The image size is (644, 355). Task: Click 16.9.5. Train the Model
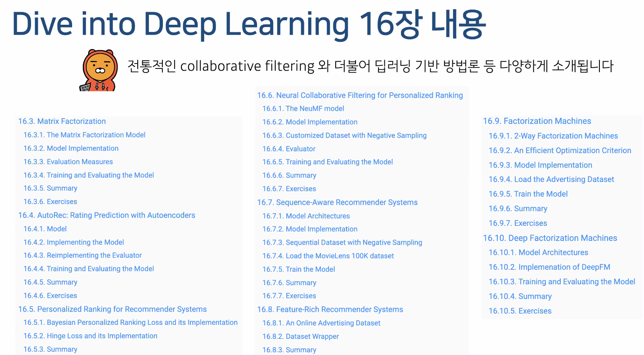tap(528, 194)
